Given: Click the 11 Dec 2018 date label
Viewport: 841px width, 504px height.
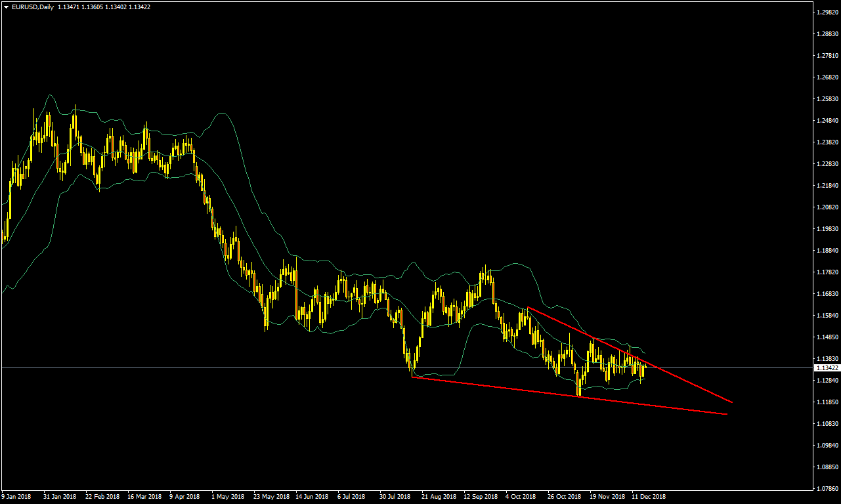Looking at the screenshot, I should pyautogui.click(x=649, y=497).
